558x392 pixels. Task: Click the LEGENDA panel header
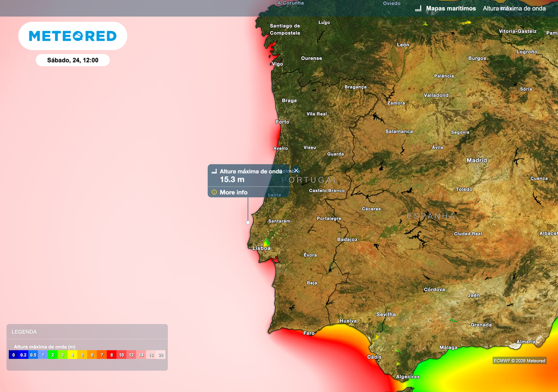point(24,332)
